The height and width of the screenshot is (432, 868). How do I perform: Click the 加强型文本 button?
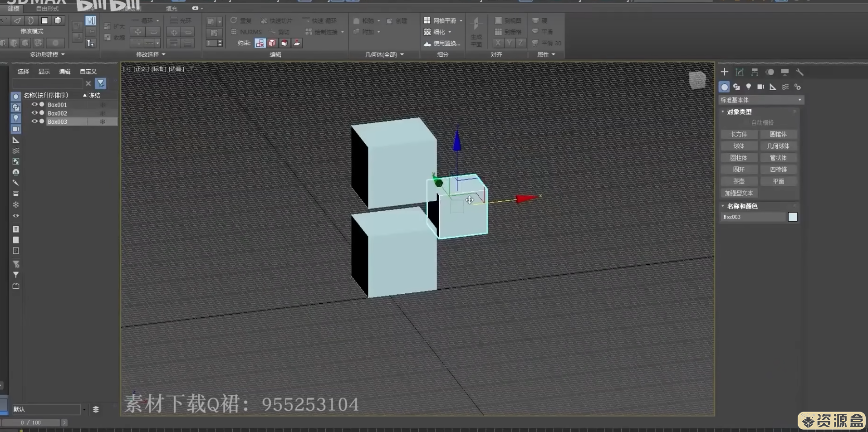739,193
